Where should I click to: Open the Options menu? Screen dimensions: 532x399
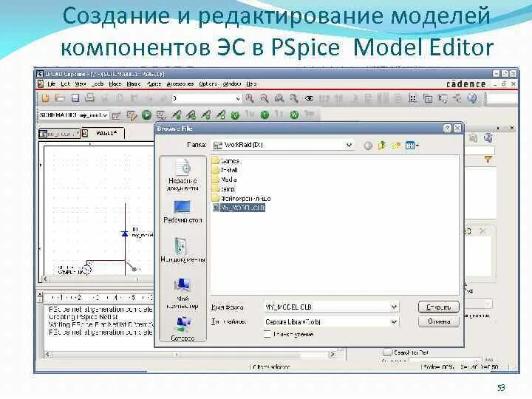[x=208, y=83]
